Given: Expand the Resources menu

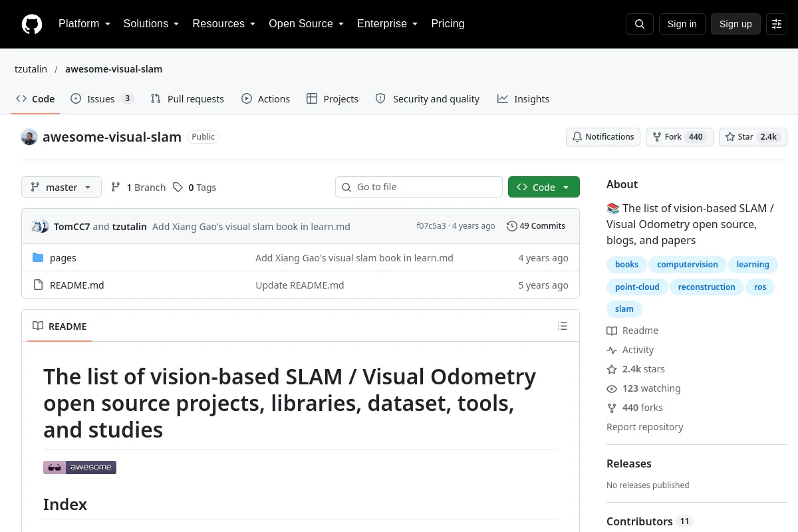Looking at the screenshot, I should [x=224, y=24].
